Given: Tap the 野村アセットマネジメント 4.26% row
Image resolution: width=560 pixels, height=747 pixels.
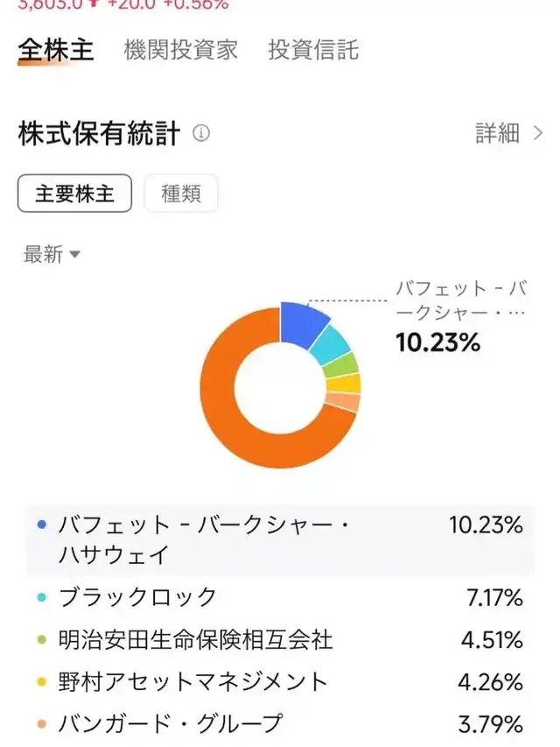Looking at the screenshot, I should coord(280,682).
